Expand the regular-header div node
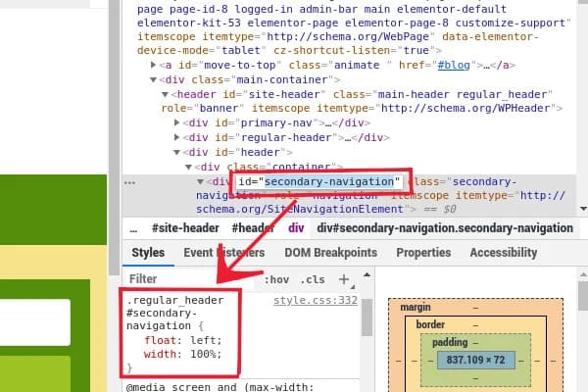Image resolution: width=588 pixels, height=392 pixels. point(176,137)
